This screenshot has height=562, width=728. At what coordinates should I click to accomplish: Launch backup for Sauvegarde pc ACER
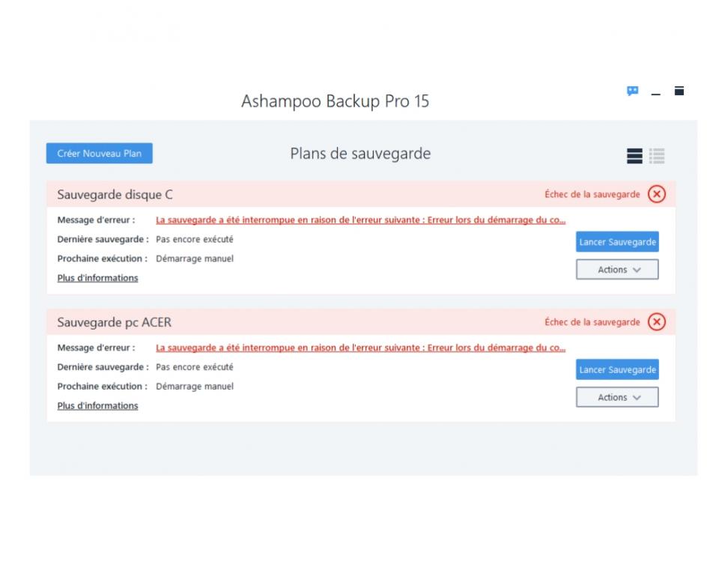click(617, 369)
